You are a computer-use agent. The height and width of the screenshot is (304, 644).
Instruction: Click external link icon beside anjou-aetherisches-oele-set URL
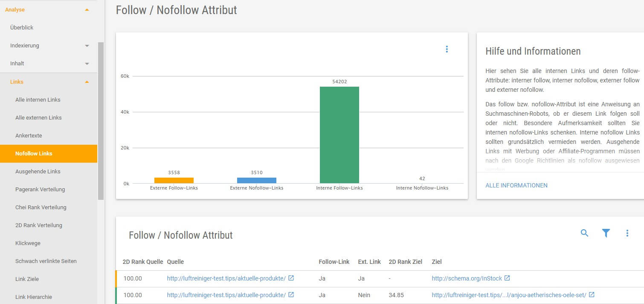click(x=592, y=295)
